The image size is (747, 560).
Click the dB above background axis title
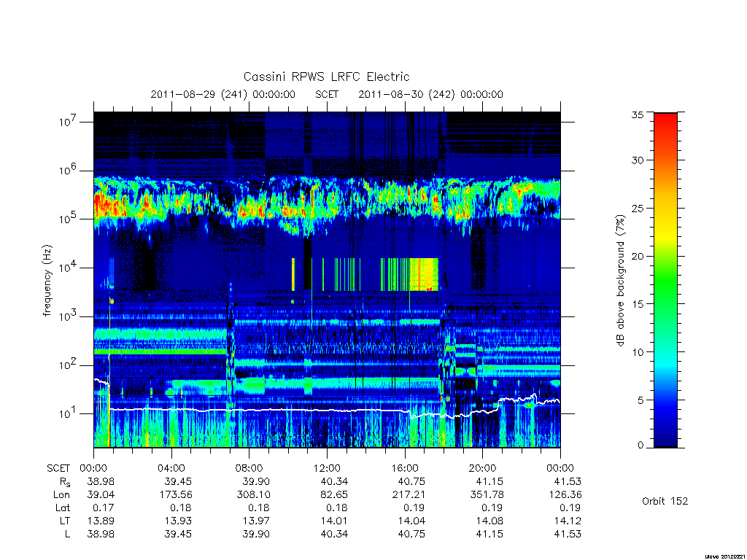[x=620, y=280]
